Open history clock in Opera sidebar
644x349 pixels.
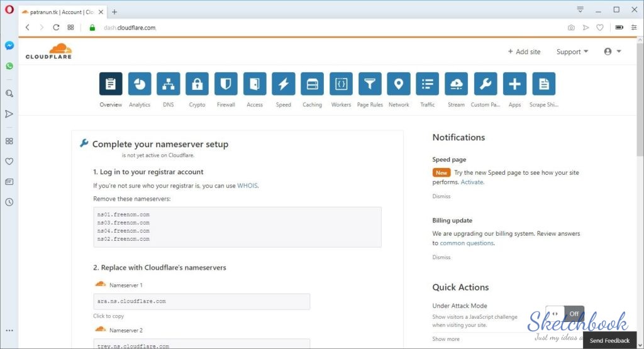(9, 202)
